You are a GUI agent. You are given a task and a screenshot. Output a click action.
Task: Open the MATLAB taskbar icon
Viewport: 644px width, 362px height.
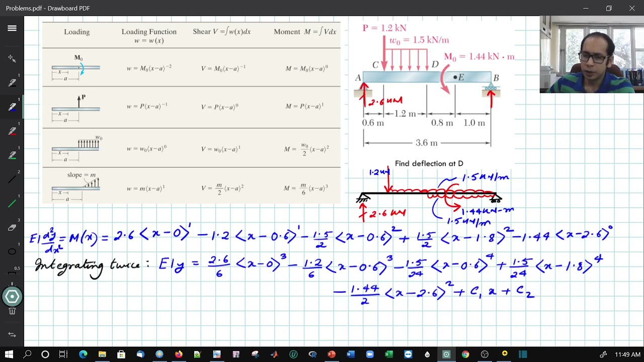point(274,354)
